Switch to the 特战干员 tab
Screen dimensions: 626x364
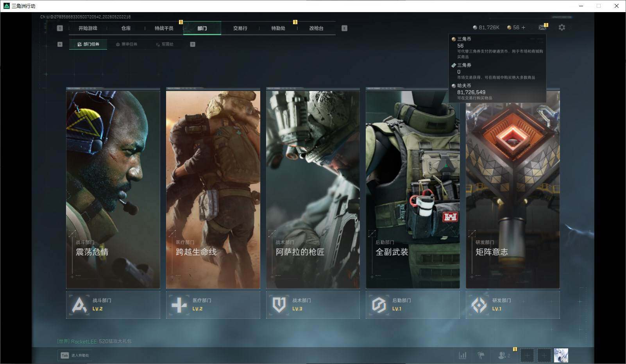164,28
